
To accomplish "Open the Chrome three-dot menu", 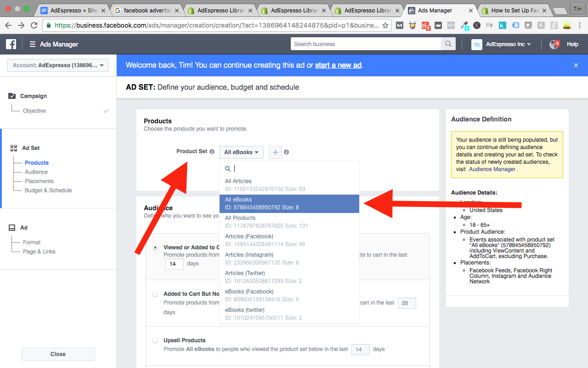I will coord(581,26).
